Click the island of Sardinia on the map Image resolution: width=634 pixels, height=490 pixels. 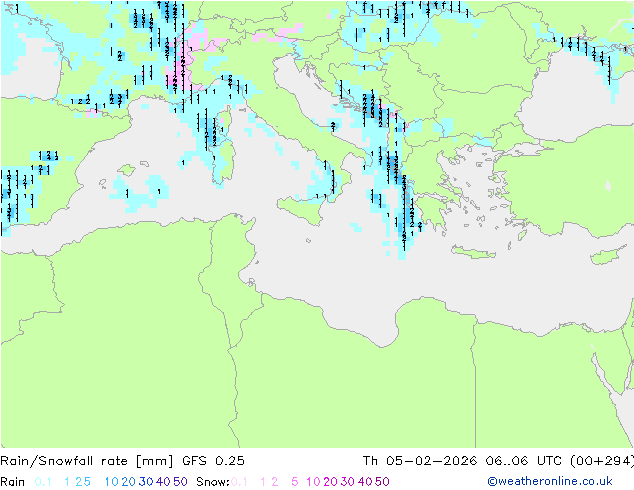pos(224,162)
